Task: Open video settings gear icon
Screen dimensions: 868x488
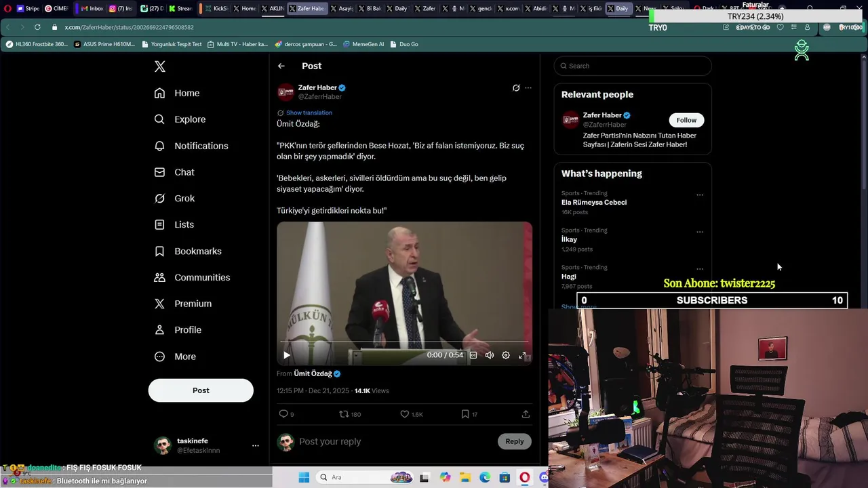Action: [506, 355]
